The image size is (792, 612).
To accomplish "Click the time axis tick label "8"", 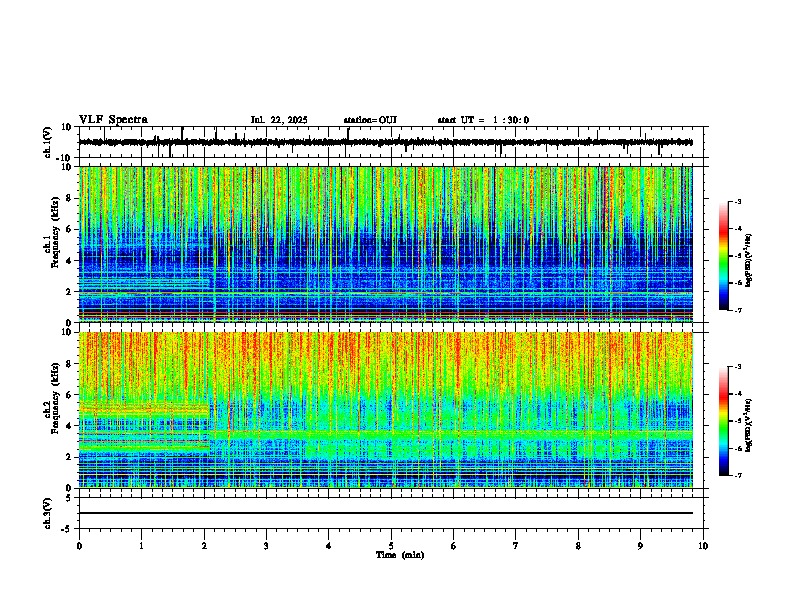I will tap(578, 546).
